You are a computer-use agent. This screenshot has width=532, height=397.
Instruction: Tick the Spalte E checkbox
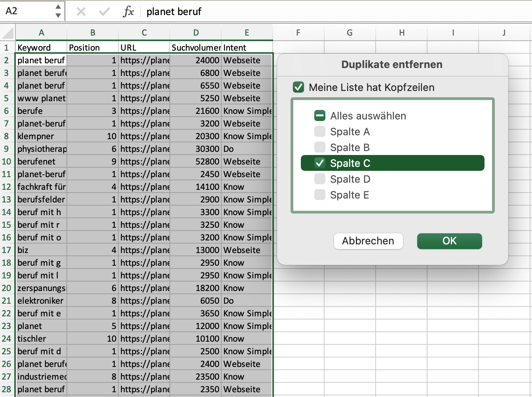point(319,195)
